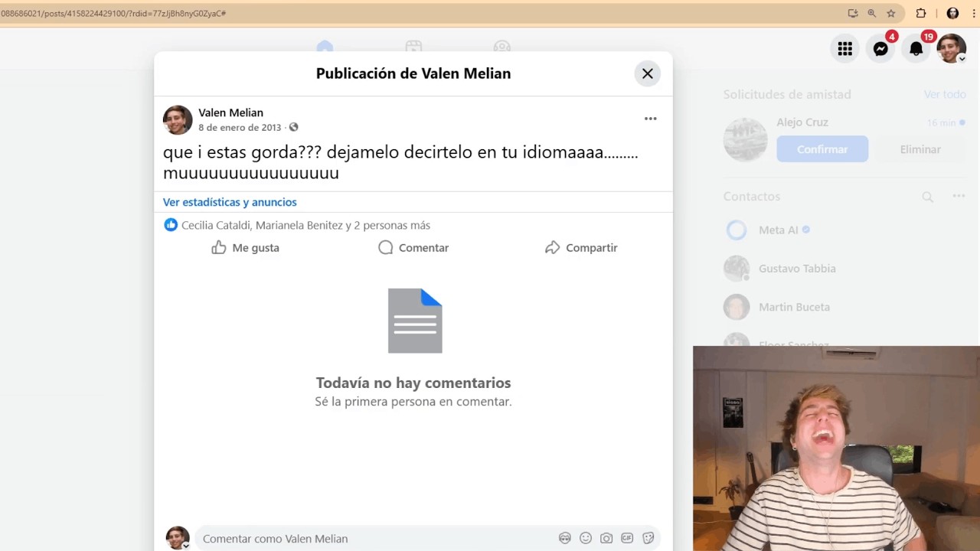Open Ver estadísticas y anuncios link

pyautogui.click(x=230, y=202)
